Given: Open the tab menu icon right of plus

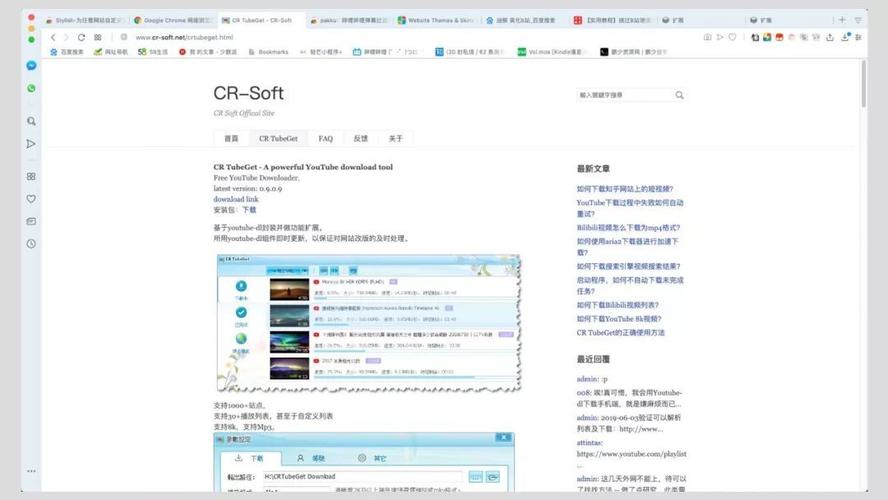Looking at the screenshot, I should click(858, 20).
